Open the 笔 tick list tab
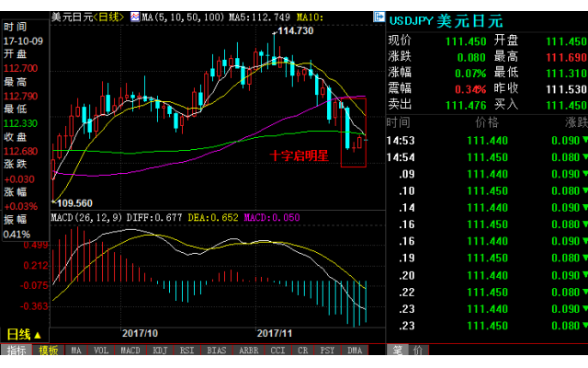The image size is (588, 368). (x=398, y=350)
